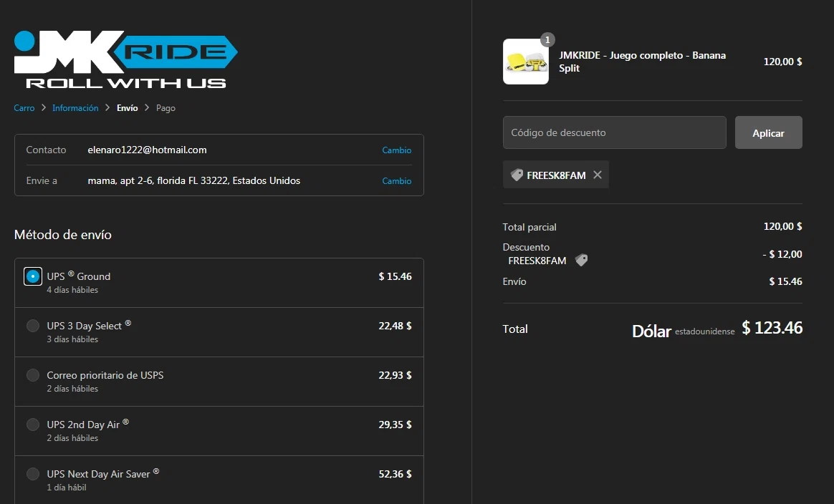This screenshot has height=504, width=834.
Task: Click the '1 día hábil' delivery estimate
Action: click(67, 488)
